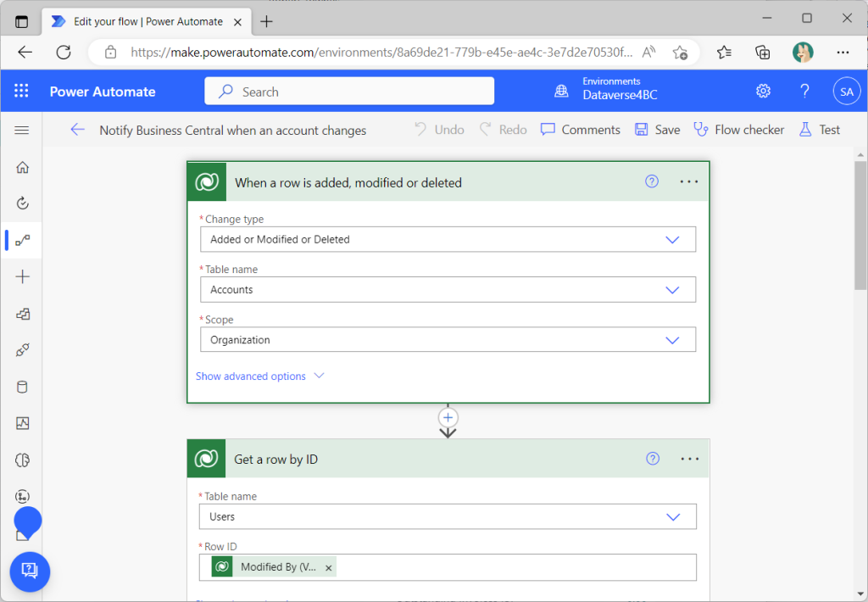
Task: Click the Dataverse icon on Get a row card
Action: (207, 459)
